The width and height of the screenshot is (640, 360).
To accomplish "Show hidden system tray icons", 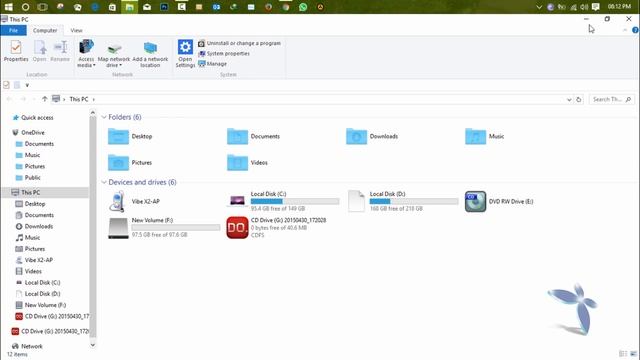I will (539, 7).
